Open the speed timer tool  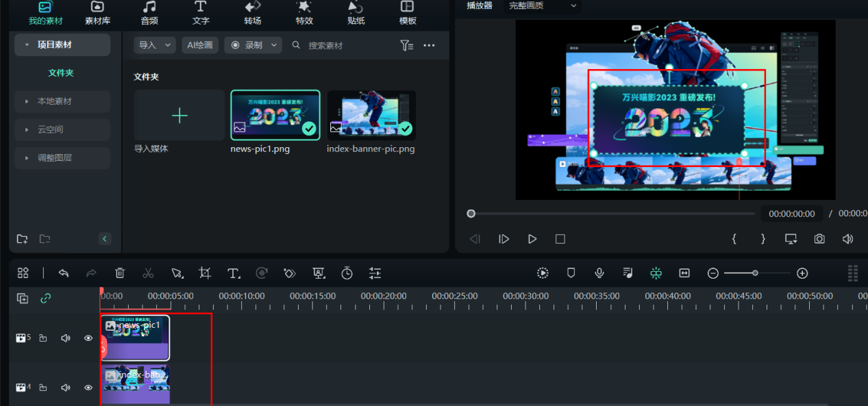(347, 273)
